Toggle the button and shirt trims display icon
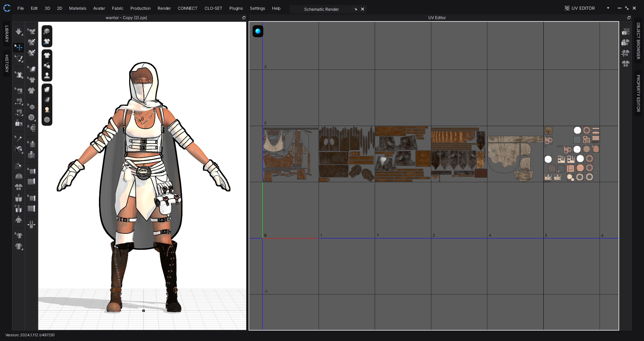 click(x=47, y=65)
